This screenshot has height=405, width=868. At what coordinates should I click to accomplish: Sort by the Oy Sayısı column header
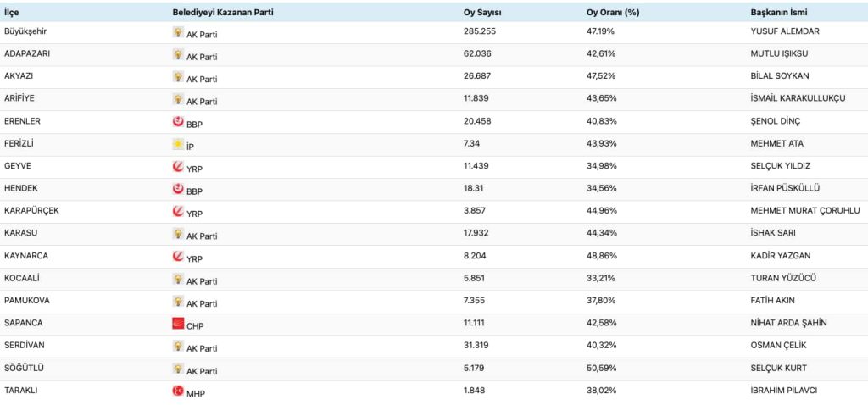483,12
